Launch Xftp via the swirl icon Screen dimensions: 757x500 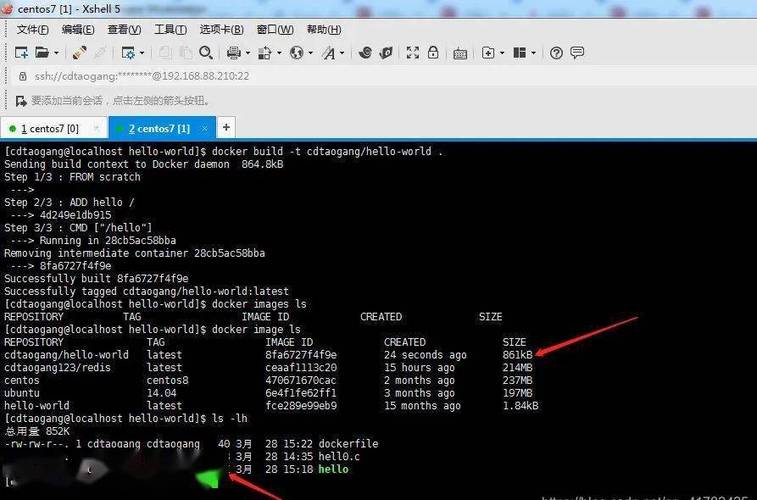365,53
